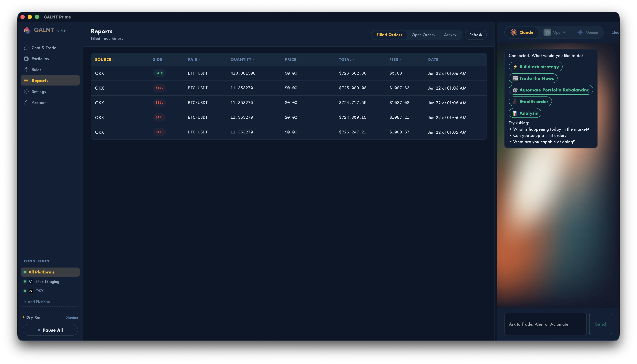The image size is (637, 364).
Task: Choose the Trade the News suggestion
Action: (x=533, y=78)
